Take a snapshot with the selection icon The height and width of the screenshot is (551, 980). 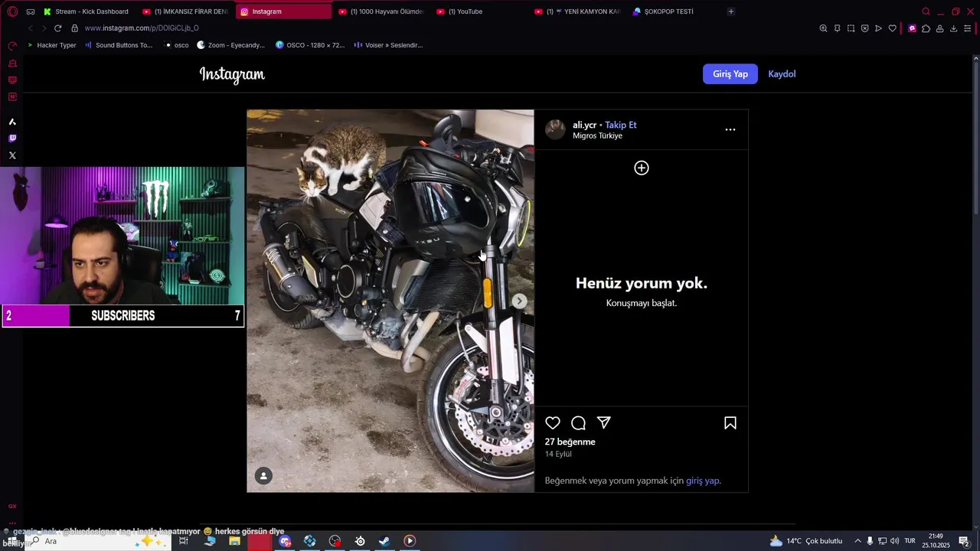point(851,28)
